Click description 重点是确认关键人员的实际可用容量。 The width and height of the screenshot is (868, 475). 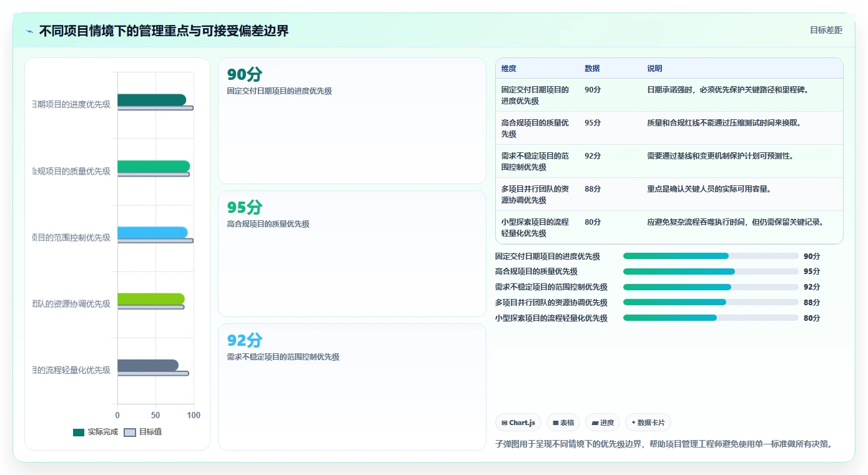709,189
